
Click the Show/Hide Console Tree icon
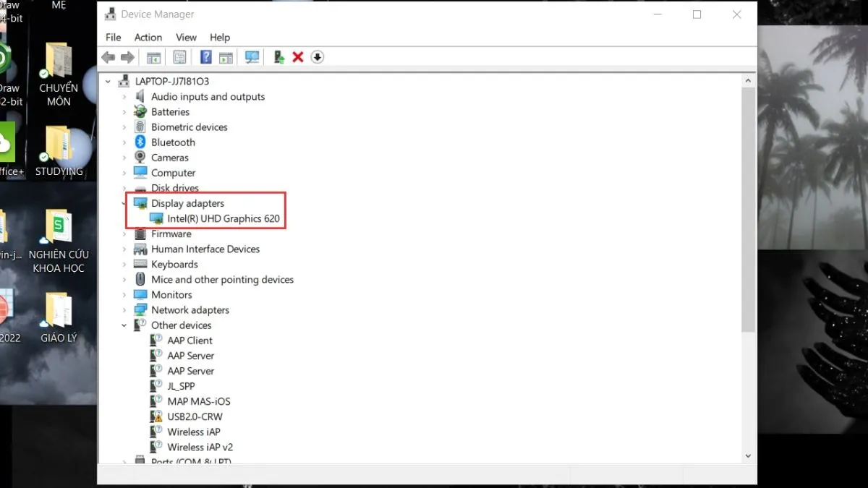pyautogui.click(x=153, y=57)
